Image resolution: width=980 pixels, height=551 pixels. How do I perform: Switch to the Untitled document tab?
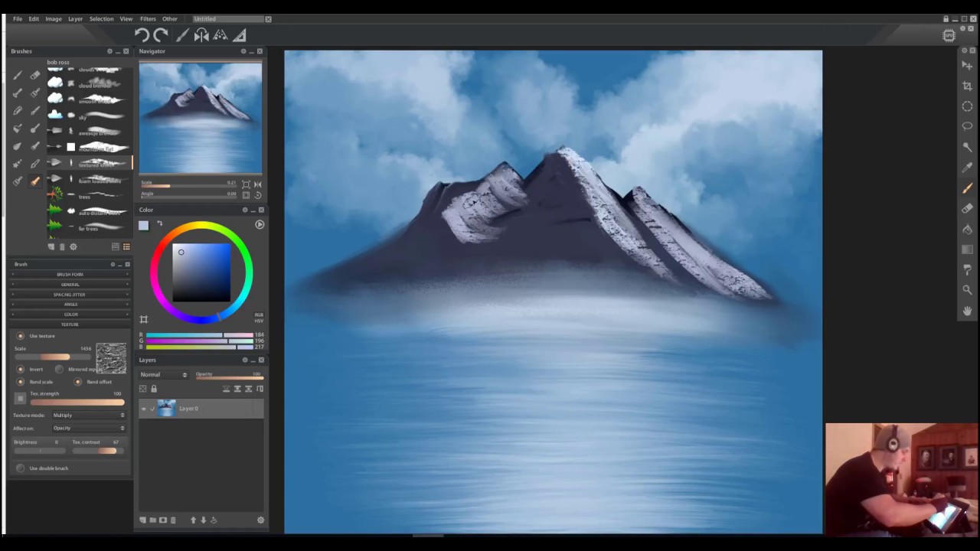[228, 19]
